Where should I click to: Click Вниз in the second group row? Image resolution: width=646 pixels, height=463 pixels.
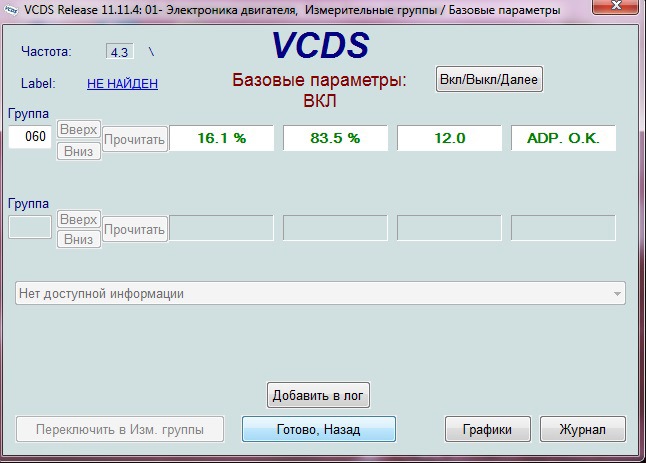79,239
